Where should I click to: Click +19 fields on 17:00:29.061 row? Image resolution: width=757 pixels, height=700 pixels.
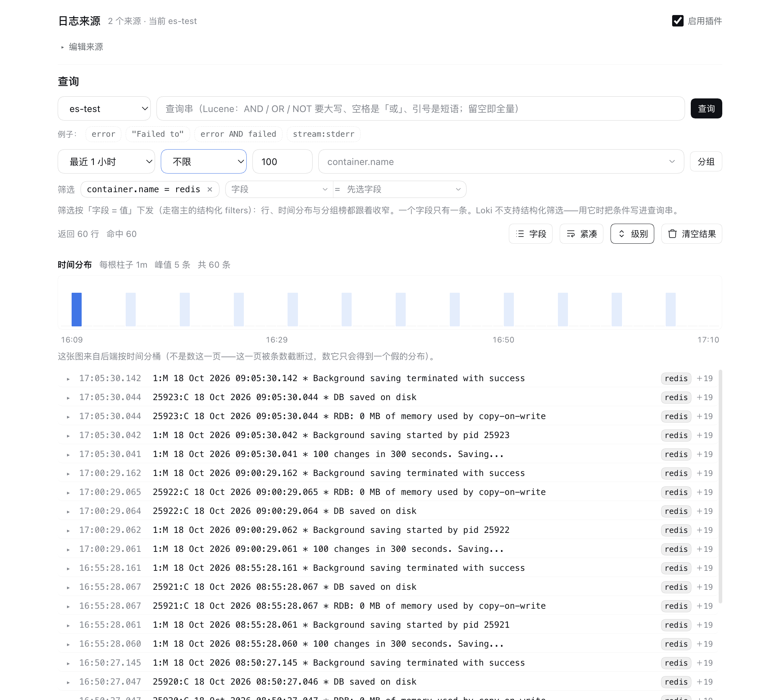pyautogui.click(x=704, y=549)
